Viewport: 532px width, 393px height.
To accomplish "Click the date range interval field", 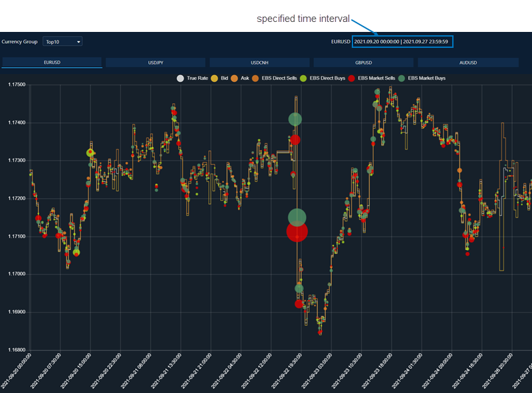I will coord(402,41).
